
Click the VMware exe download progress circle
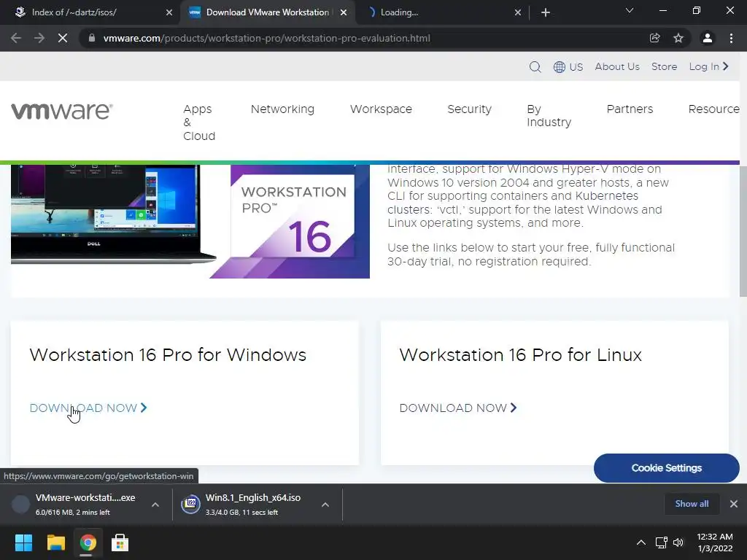pos(20,505)
